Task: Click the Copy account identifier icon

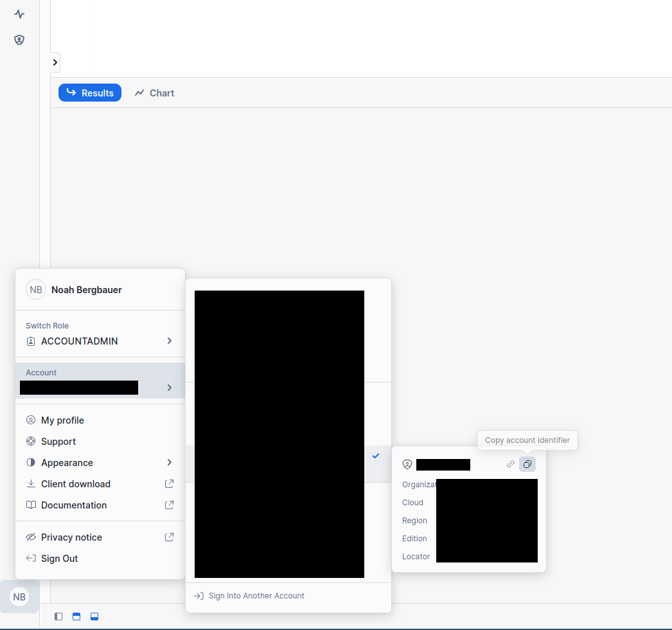Action: click(x=527, y=464)
